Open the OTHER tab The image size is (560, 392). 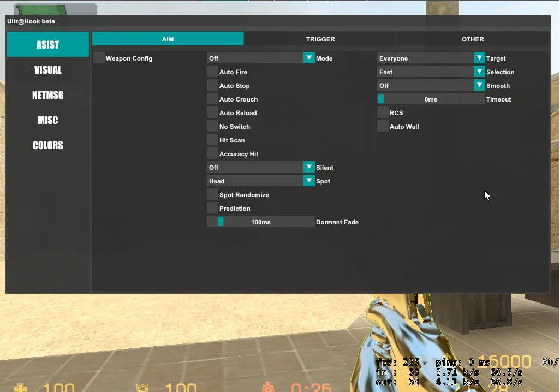472,39
